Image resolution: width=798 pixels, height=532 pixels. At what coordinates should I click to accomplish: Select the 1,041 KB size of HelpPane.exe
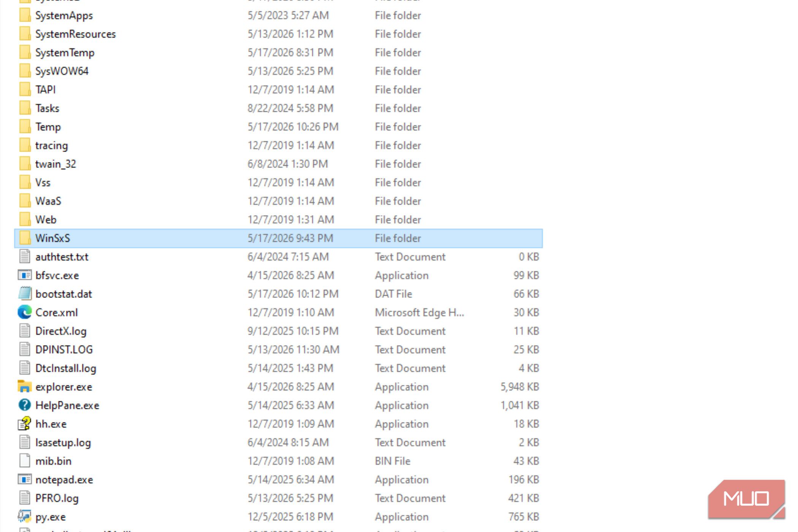(520, 405)
